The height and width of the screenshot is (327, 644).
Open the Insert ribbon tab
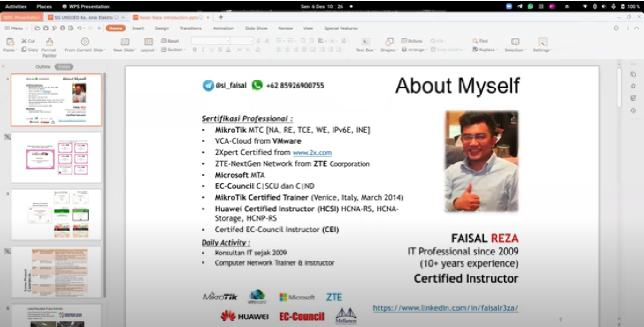click(x=138, y=29)
